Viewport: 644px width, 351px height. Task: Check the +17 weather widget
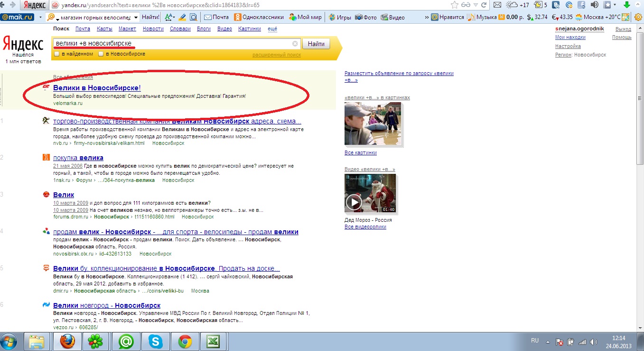[518, 5]
